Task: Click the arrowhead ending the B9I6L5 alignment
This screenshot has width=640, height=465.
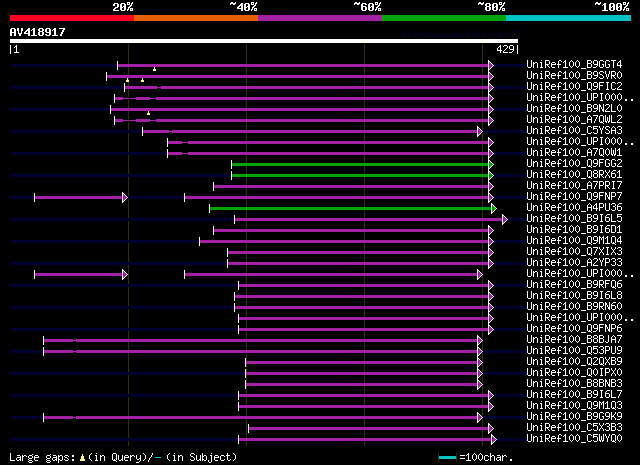Action: [505, 220]
